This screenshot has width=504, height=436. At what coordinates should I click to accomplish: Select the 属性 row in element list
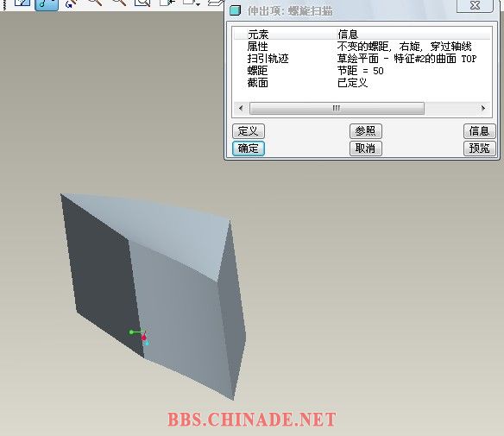coord(362,47)
